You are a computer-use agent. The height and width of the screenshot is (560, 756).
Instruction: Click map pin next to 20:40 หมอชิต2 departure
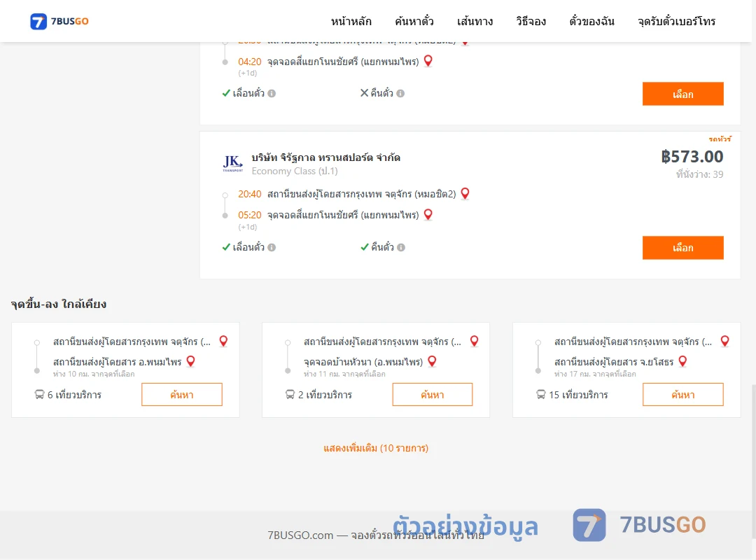(465, 193)
